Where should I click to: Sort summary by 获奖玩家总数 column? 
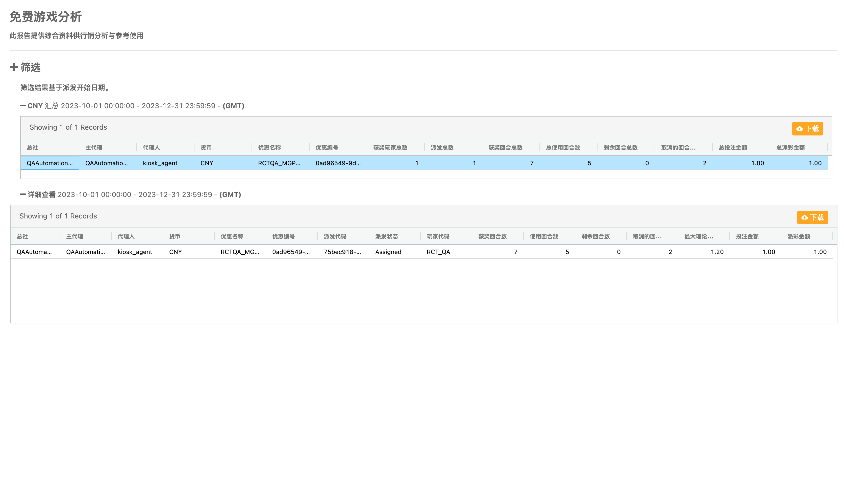390,147
